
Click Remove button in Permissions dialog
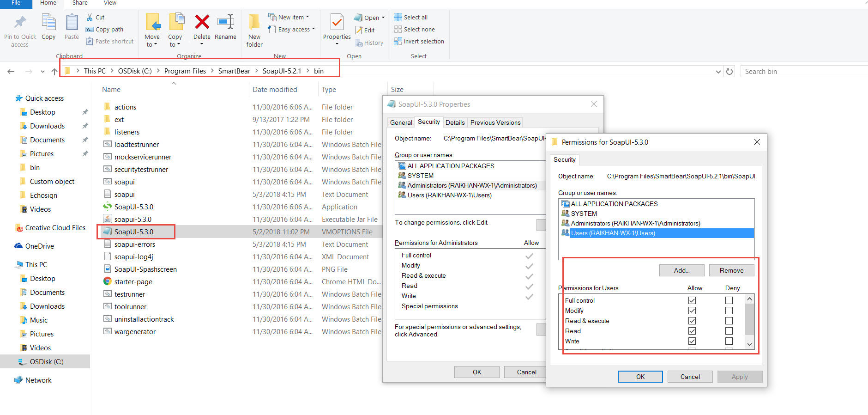tap(731, 270)
